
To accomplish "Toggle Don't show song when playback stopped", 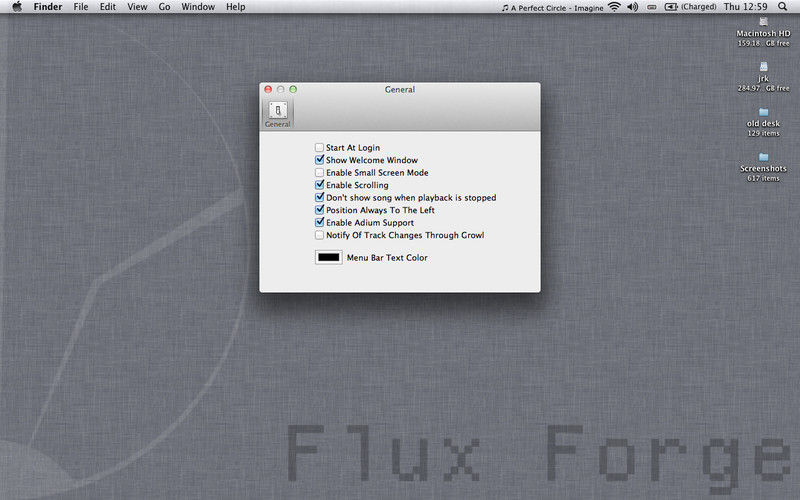I will click(319, 197).
